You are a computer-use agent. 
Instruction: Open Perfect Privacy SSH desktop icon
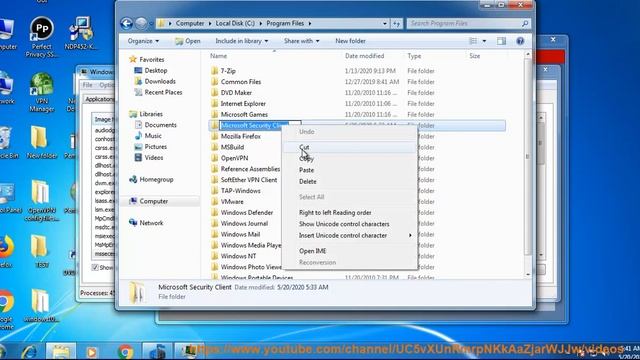click(42, 37)
